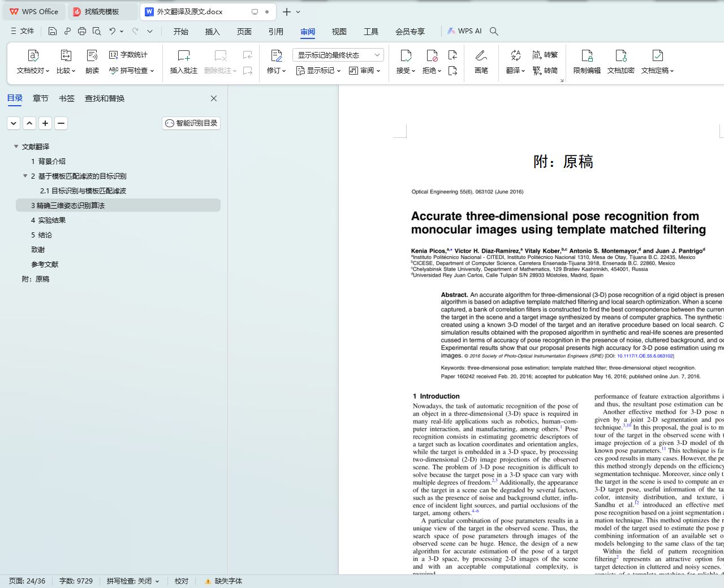Viewport: 724px width, 588px height.
Task: Open the 翻译 dropdown arrow
Action: (523, 71)
